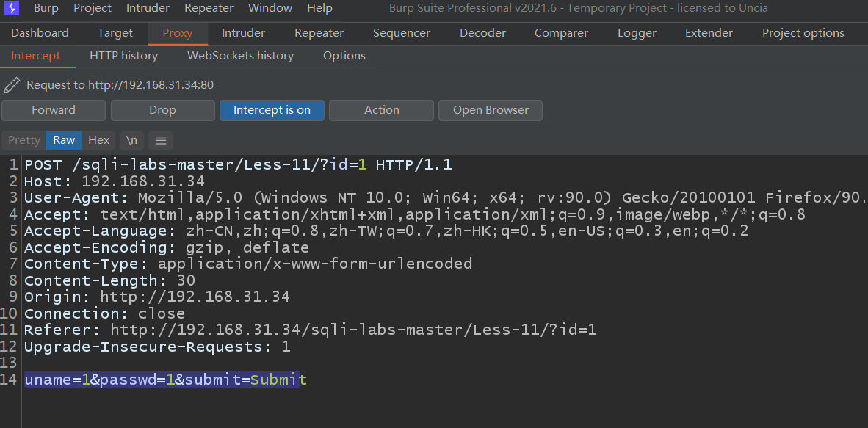Switch to the Dashboard tab
Image resolution: width=868 pixels, height=428 pixels.
(40, 33)
